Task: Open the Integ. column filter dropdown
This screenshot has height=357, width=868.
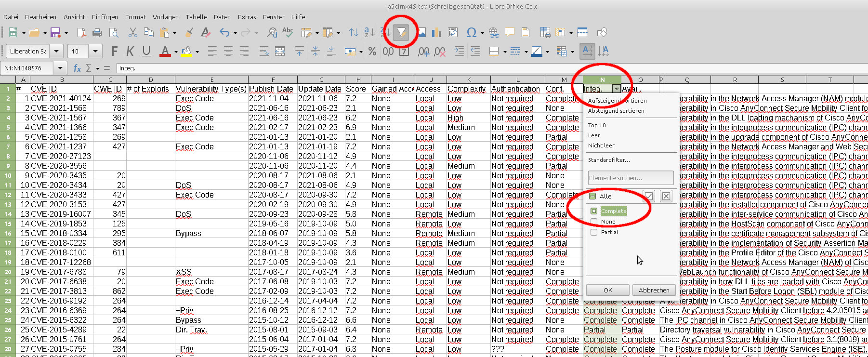Action: tap(616, 89)
